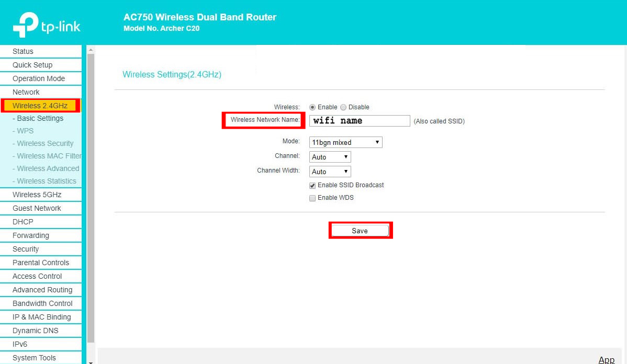Open Wireless Security submenu item
The image size is (627, 364).
pyautogui.click(x=45, y=143)
